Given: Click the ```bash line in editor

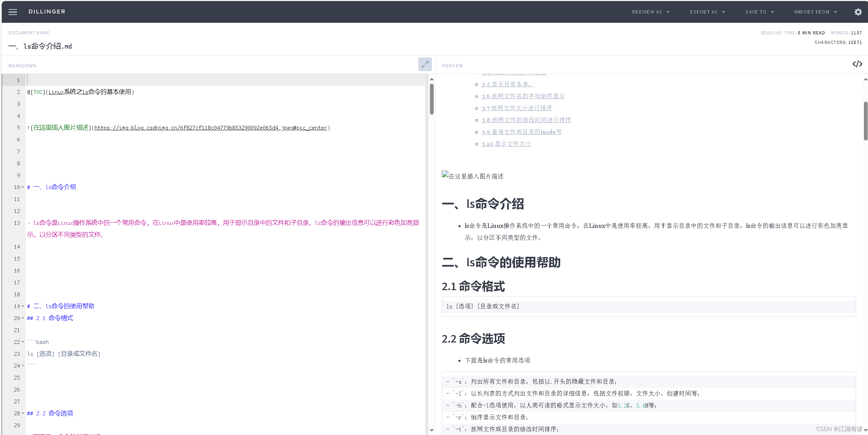Looking at the screenshot, I should click(38, 342).
